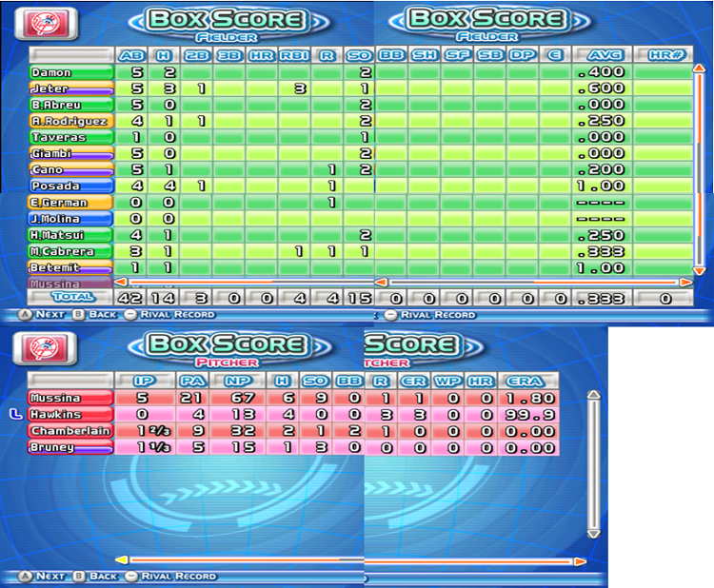Open Rival Record in the pitcher screen
Image resolution: width=714 pixels, height=588 pixels.
click(x=170, y=577)
